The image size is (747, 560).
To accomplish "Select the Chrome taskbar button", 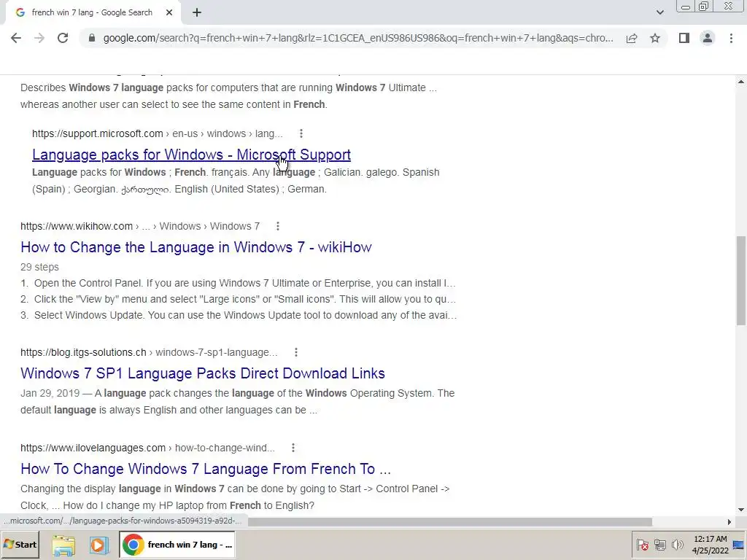I will point(177,545).
